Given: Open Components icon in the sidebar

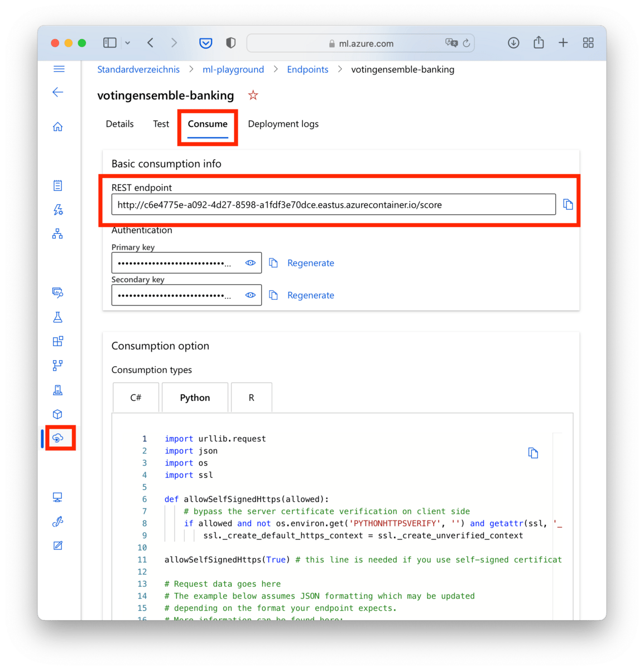Looking at the screenshot, I should click(58, 341).
